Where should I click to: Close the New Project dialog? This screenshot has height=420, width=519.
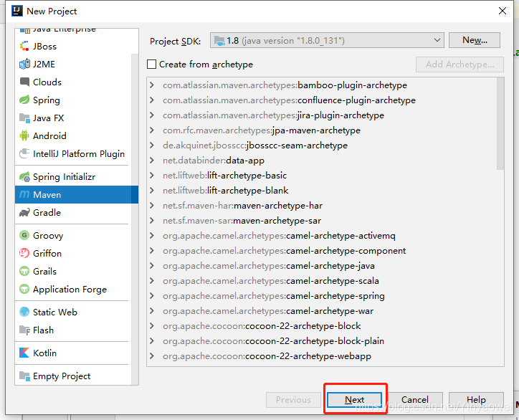coord(503,11)
